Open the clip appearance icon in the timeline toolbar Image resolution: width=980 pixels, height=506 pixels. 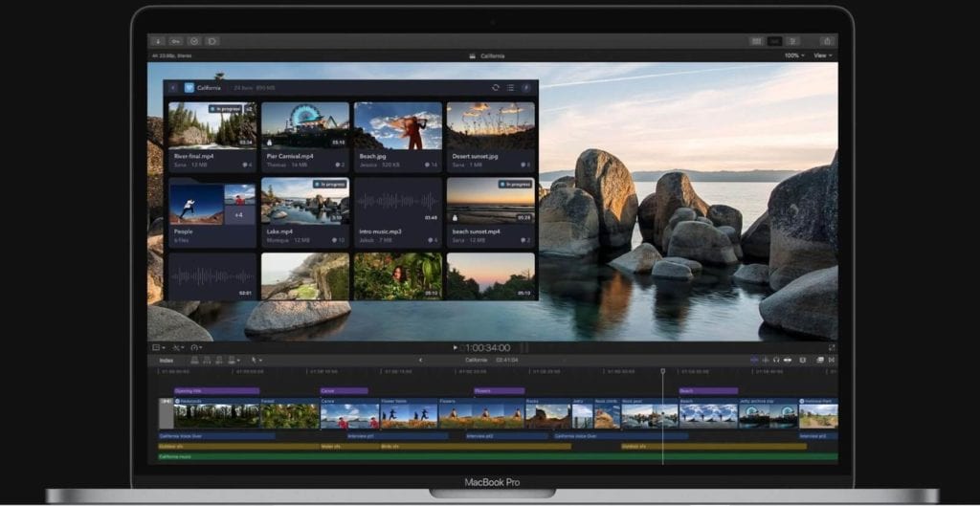(803, 361)
